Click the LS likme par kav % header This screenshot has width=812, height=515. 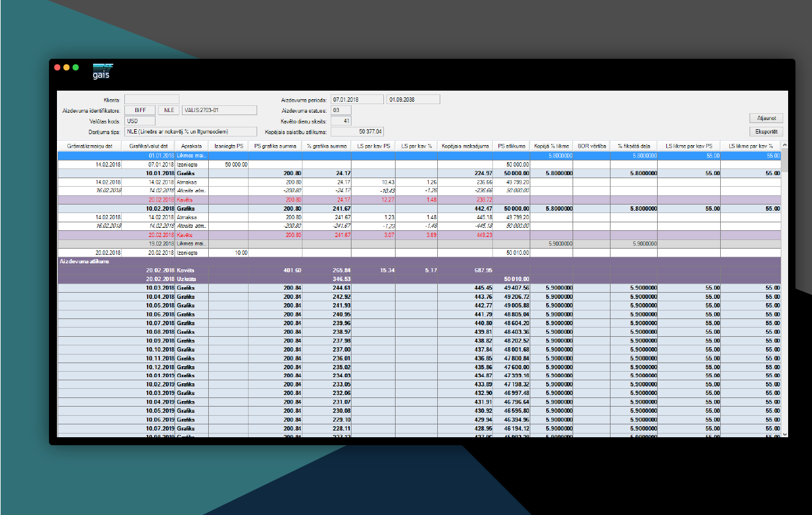(x=751, y=146)
